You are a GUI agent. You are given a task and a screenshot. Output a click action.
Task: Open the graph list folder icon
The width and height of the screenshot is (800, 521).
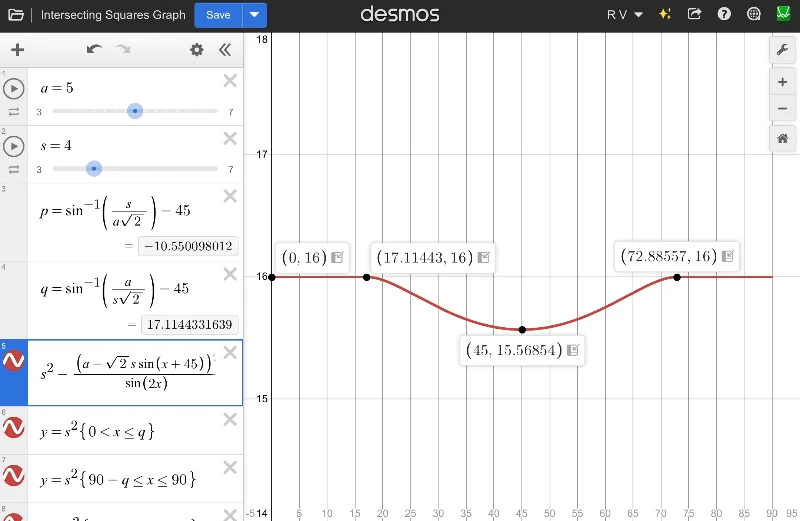coord(16,15)
